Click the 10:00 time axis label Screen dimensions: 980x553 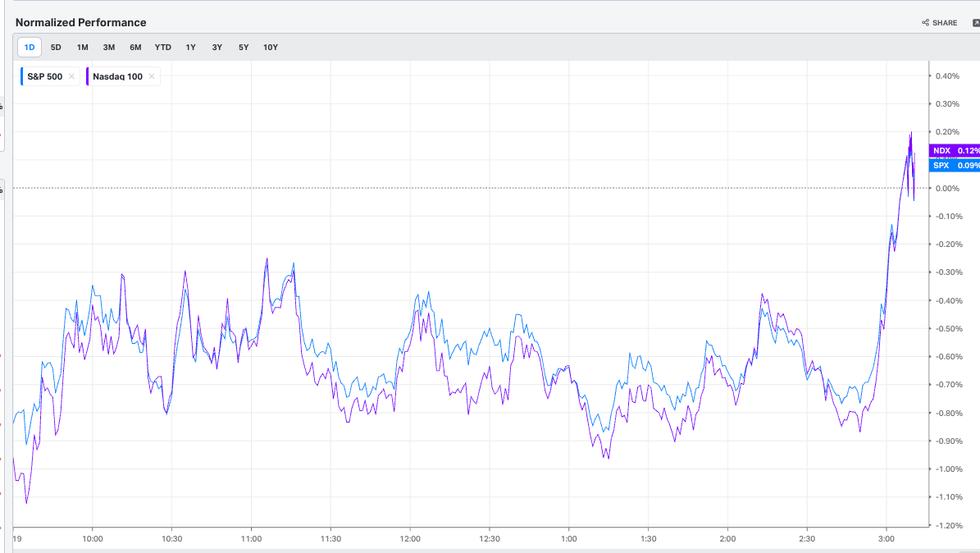(x=93, y=538)
